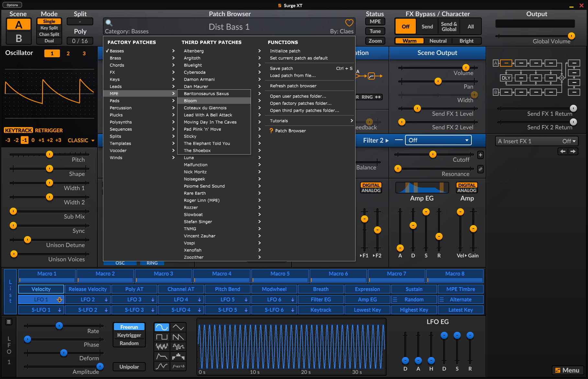Click the plus icon beside Cutoff
The image size is (588, 379).
(x=481, y=155)
